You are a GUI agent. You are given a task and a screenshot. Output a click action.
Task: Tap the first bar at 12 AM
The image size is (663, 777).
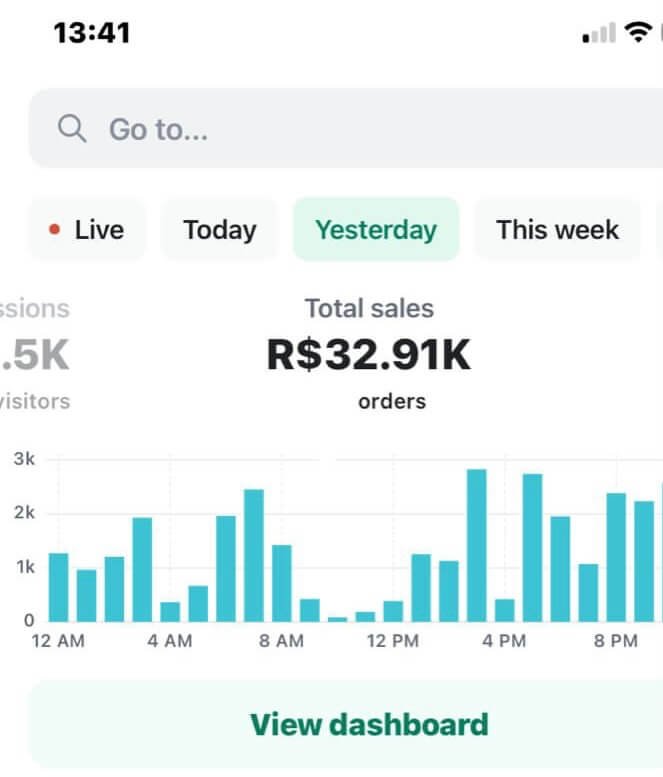point(59,587)
